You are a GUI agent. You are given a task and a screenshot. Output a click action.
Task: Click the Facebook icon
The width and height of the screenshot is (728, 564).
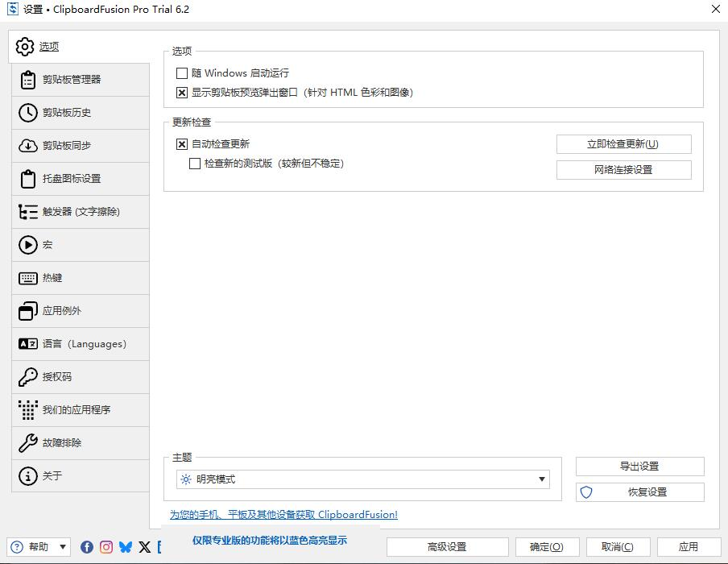[87, 547]
